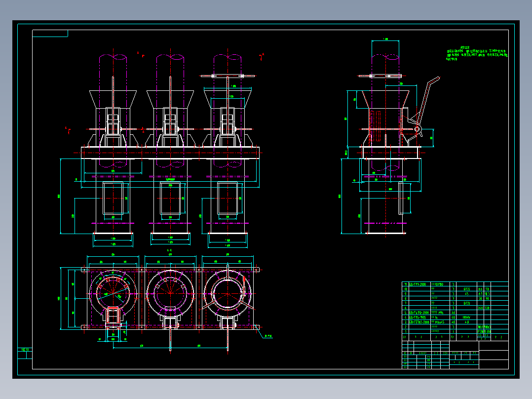Click the item 3 GB/T standard cell
This screenshot has height=399, width=532.
point(419,322)
